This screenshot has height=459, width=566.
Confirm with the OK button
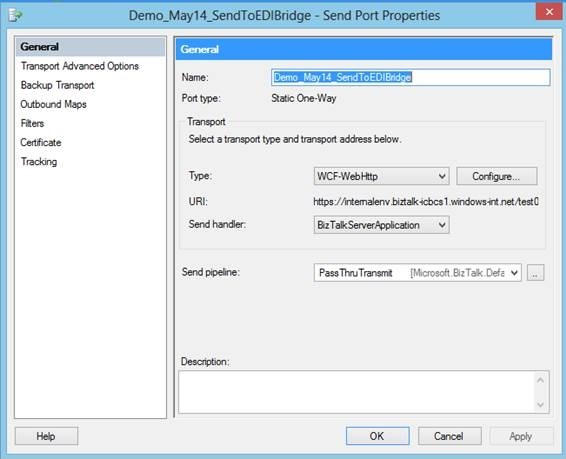[x=377, y=436]
